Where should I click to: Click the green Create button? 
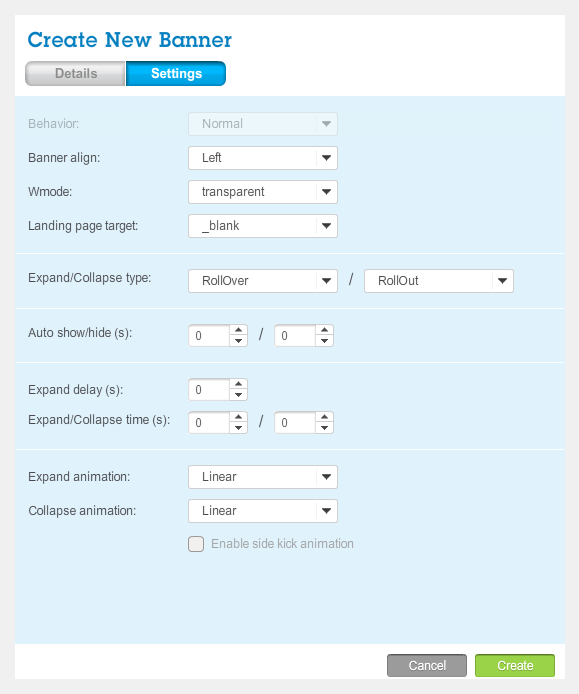point(515,666)
